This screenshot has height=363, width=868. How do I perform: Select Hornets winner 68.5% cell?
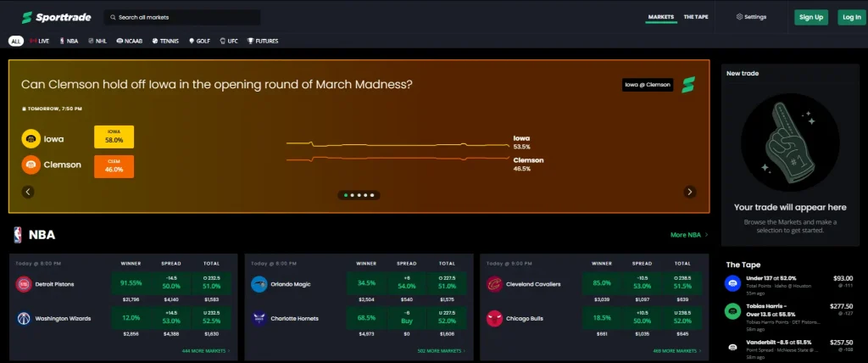[x=366, y=318]
